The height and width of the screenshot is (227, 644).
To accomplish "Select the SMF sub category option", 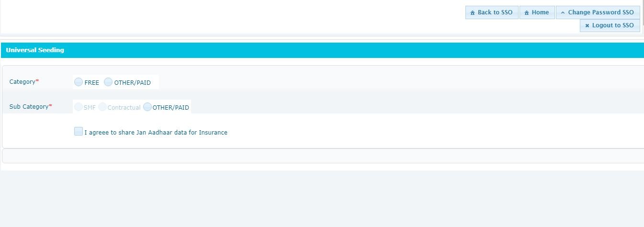I will (x=78, y=107).
